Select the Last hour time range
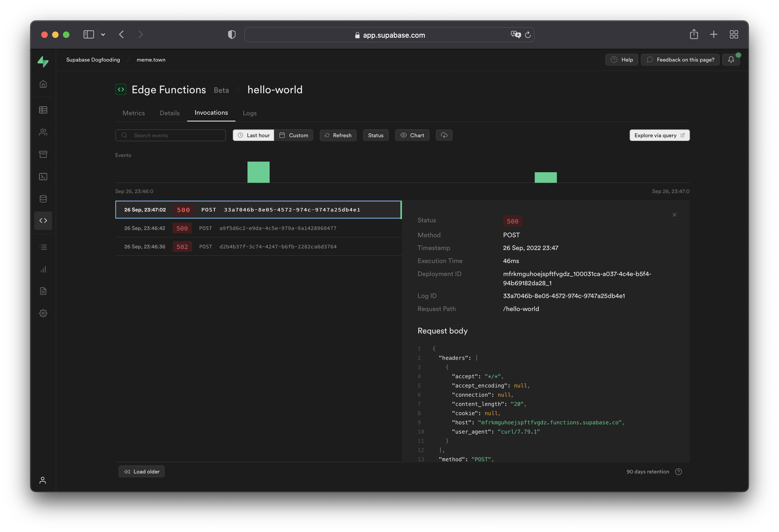This screenshot has height=532, width=779. [x=253, y=135]
